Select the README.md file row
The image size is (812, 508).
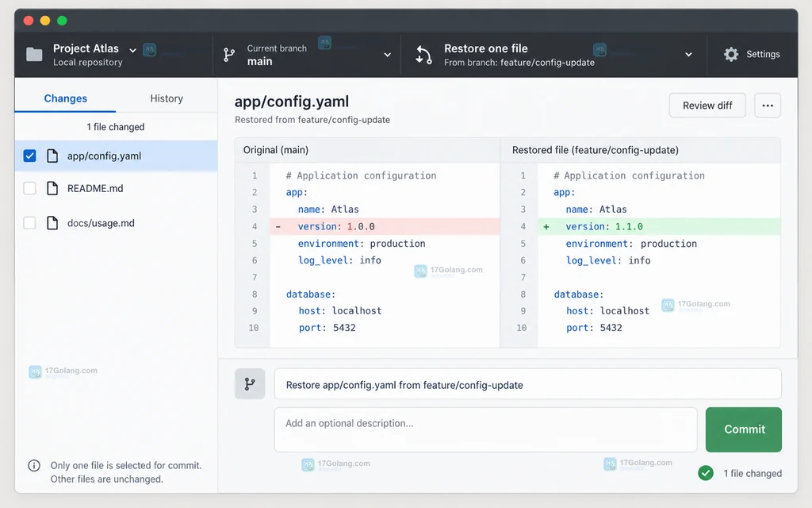click(116, 188)
